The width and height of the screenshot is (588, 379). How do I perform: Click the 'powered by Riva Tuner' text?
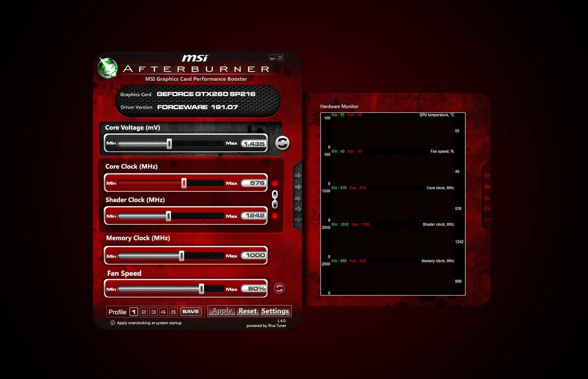(266, 326)
